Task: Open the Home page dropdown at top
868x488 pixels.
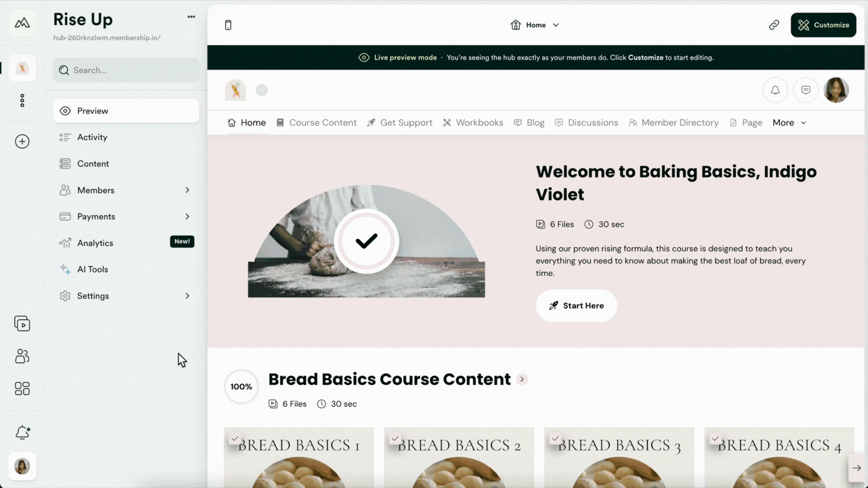Action: click(x=535, y=25)
